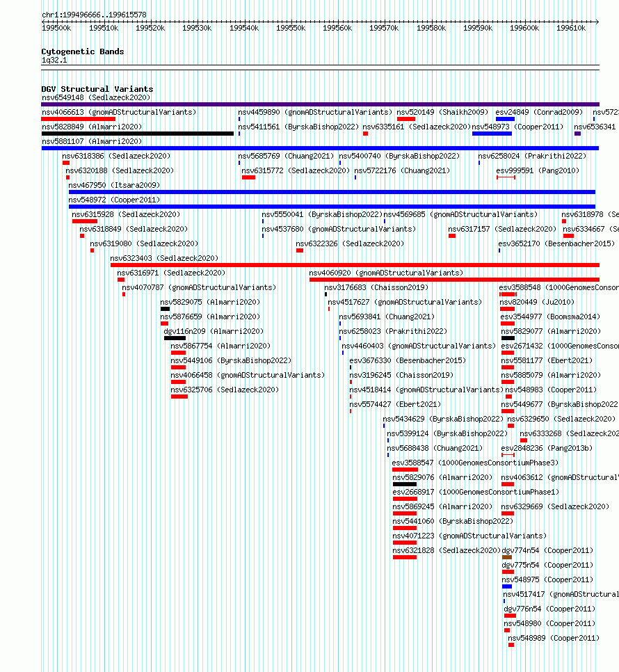This screenshot has width=619, height=672.
Task: Click esv3588547 1000Genomes Phase3 label
Action: click(x=475, y=462)
